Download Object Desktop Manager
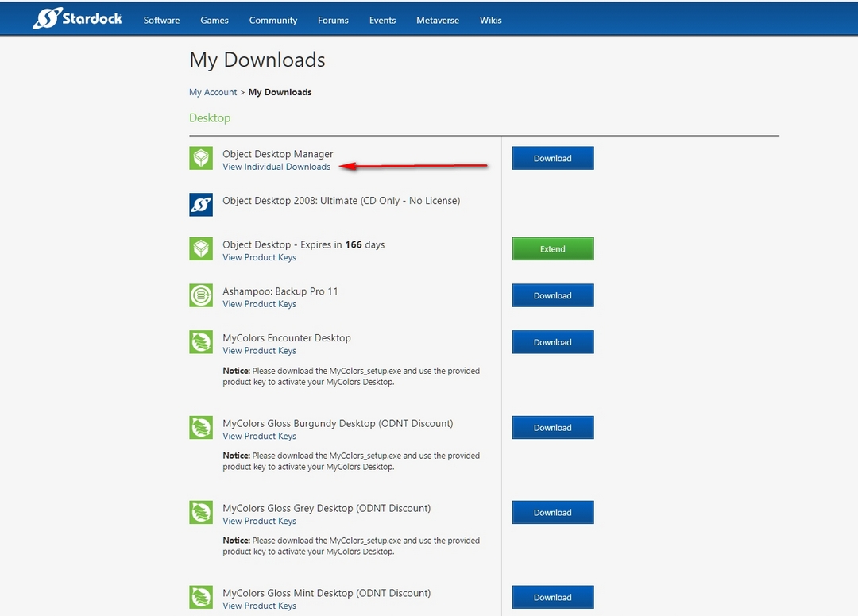Image resolution: width=858 pixels, height=616 pixels. (552, 158)
